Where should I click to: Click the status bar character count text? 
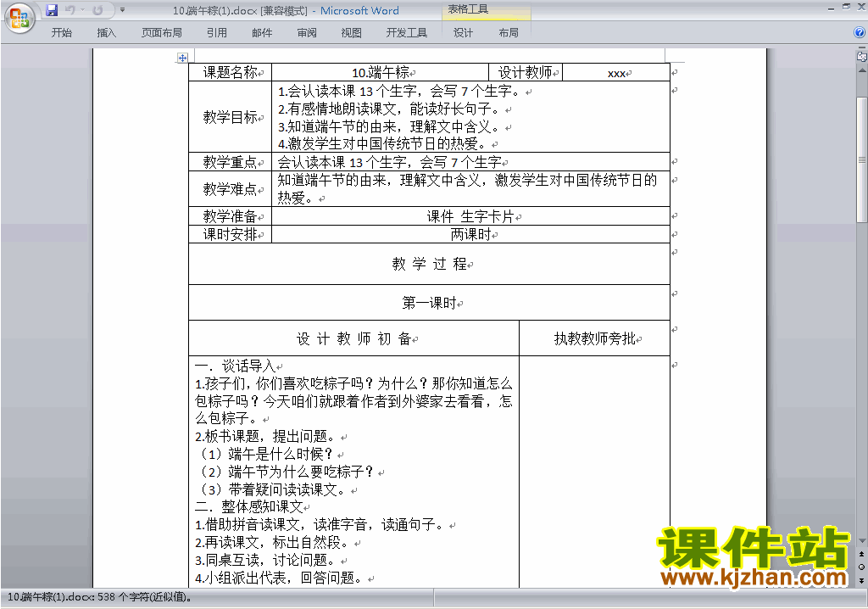click(x=100, y=597)
